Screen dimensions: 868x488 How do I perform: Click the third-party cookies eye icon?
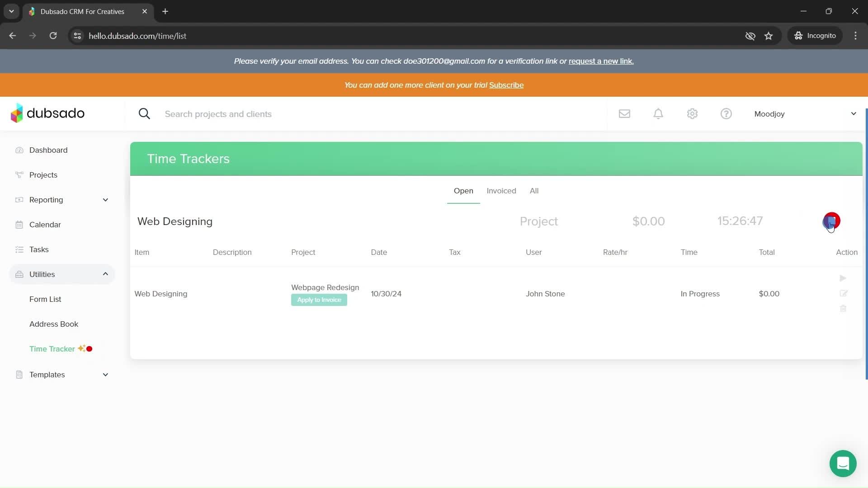[750, 36]
